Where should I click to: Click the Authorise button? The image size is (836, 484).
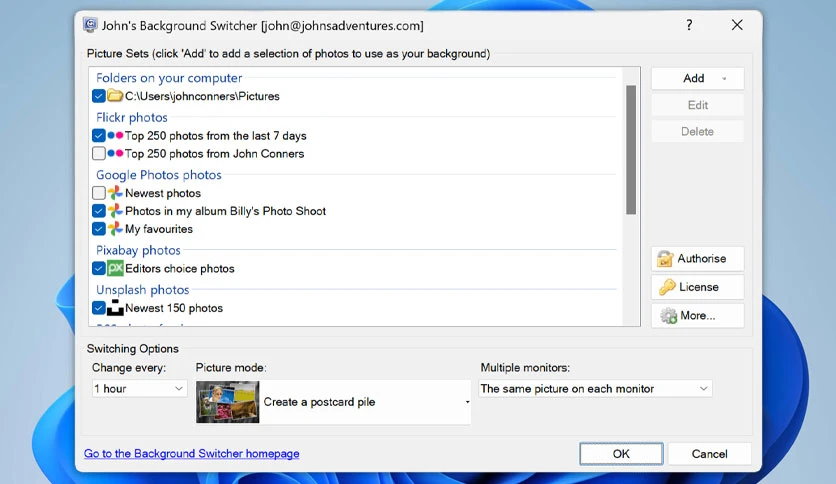coord(697,259)
